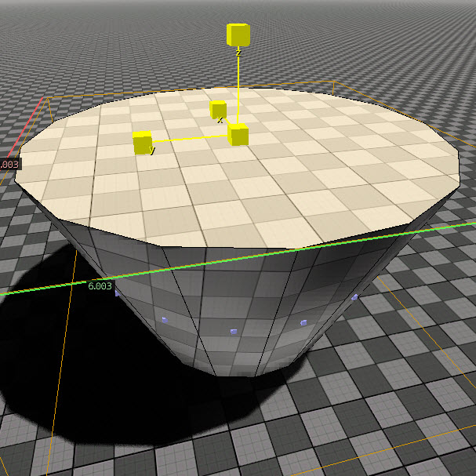476x476 pixels.
Task: Grab the yellow X-axis handle cube
Action: point(218,110)
